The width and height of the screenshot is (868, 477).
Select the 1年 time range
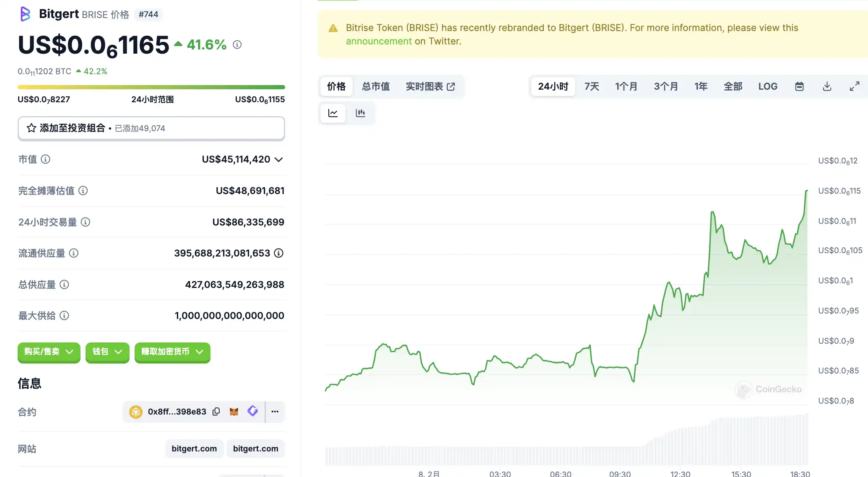pos(701,86)
